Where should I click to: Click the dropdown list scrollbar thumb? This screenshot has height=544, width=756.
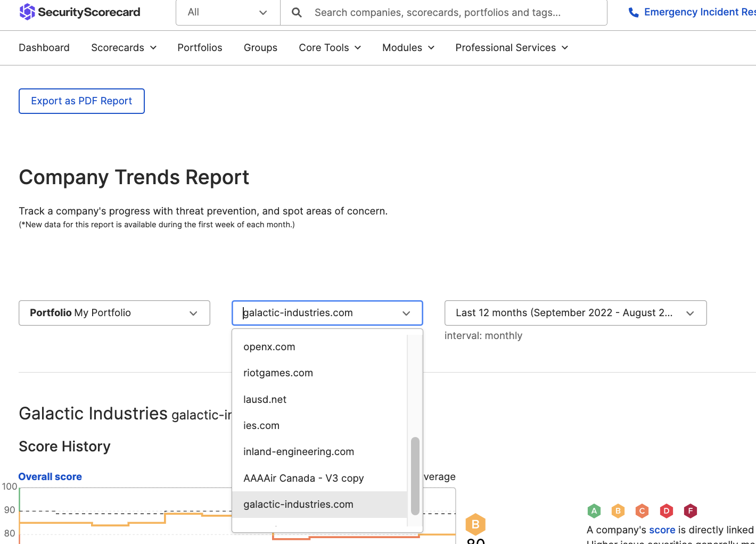coord(415,476)
